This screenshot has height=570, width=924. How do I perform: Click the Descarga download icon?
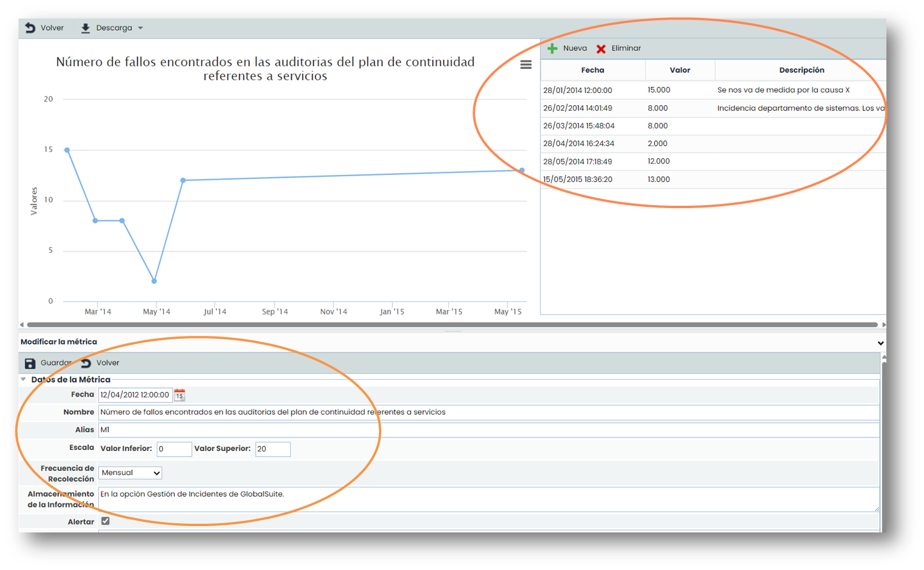[86, 28]
